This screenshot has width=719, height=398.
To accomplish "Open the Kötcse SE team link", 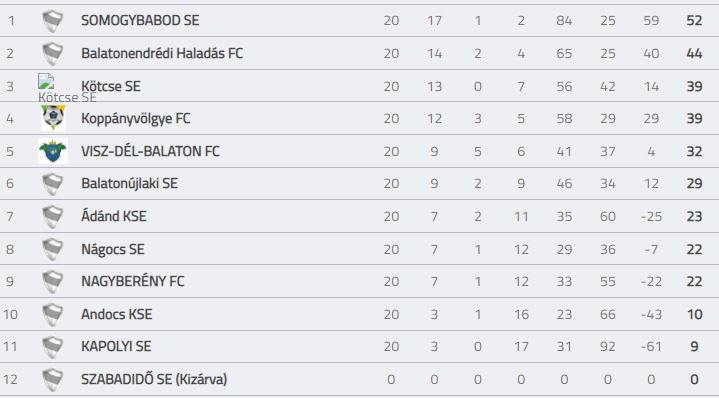I will (111, 86).
